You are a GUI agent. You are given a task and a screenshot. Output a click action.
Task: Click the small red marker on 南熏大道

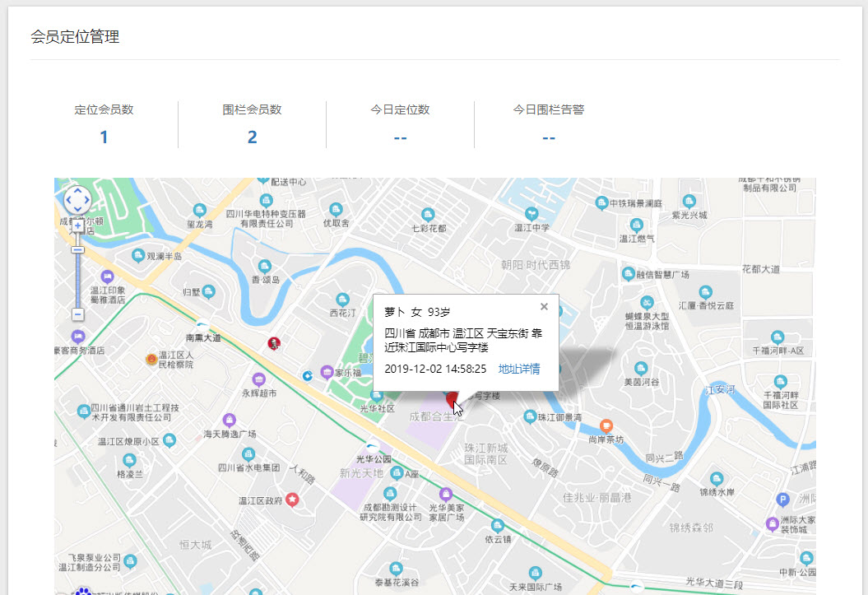pos(273,343)
